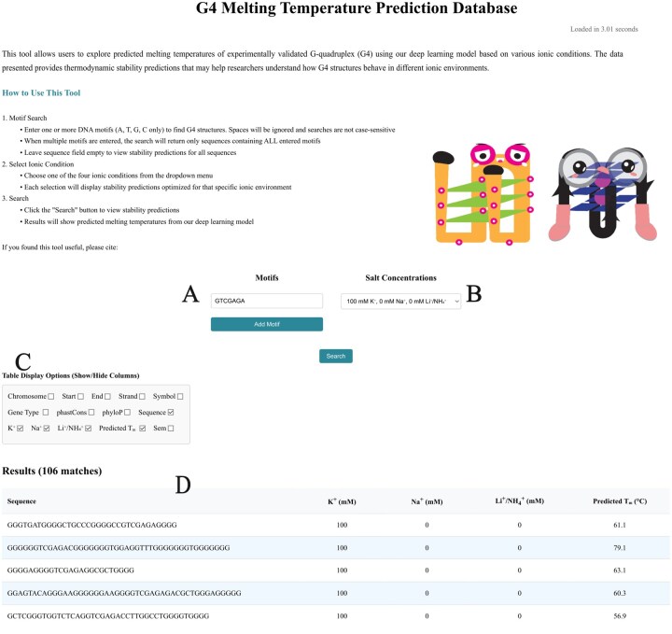Screen dimensions: 672x634
Task: Open the Salt Concentrations dropdown
Action: pyautogui.click(x=400, y=302)
